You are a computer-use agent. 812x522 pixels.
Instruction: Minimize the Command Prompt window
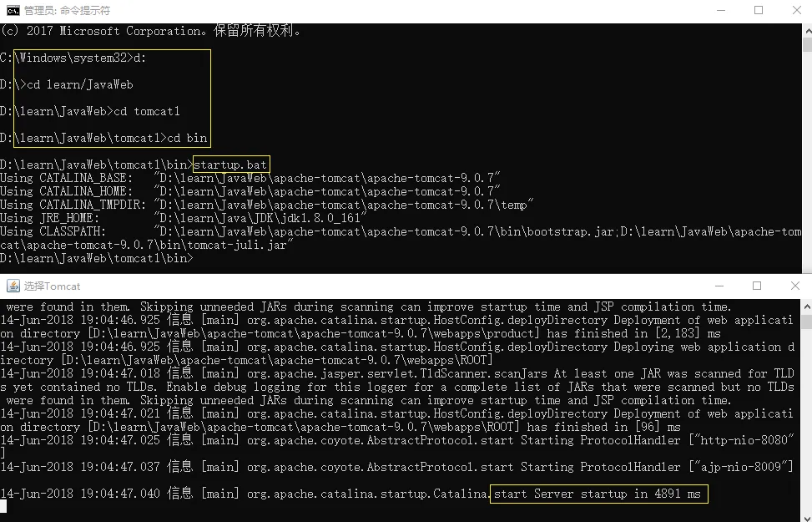tap(720, 10)
